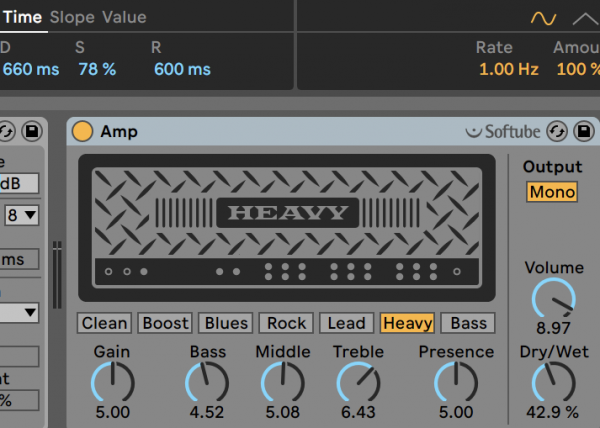Switch to the Value tab

click(x=124, y=17)
